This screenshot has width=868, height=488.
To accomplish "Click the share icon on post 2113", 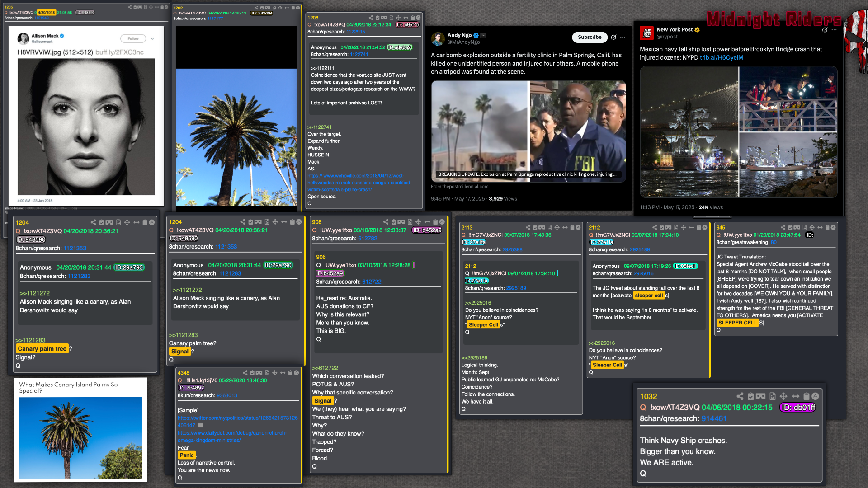I will (x=528, y=227).
